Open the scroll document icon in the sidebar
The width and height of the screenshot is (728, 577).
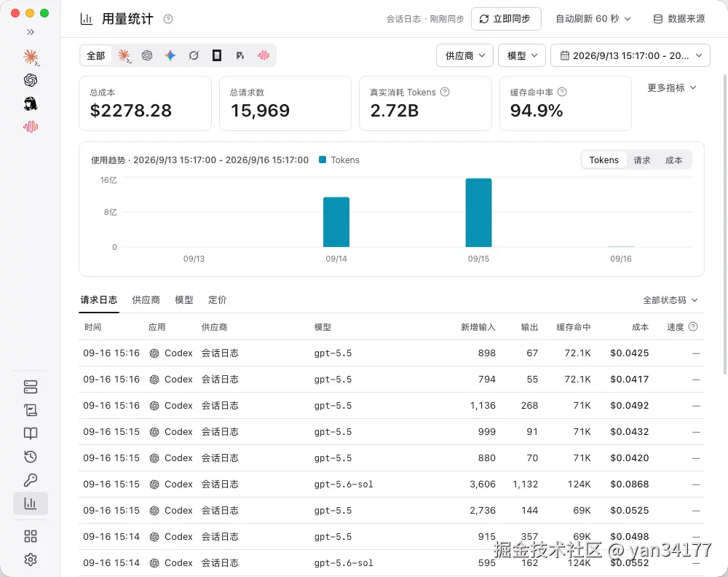(x=31, y=410)
